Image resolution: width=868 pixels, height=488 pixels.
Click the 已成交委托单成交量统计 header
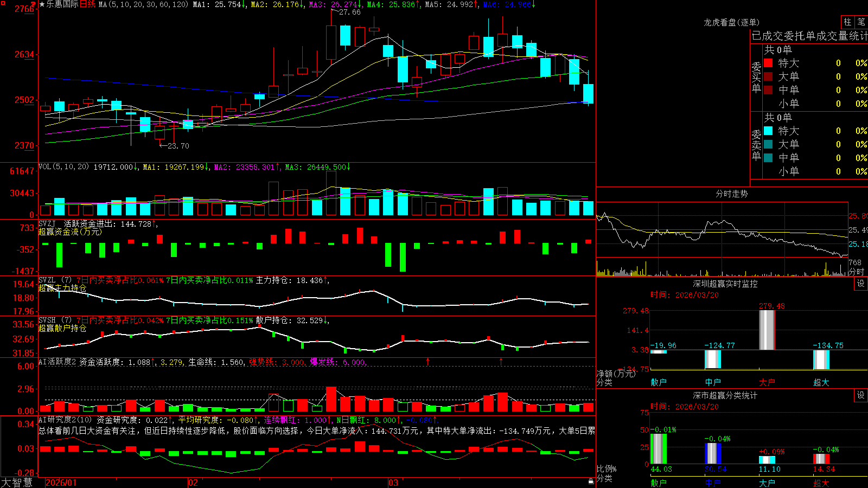click(x=809, y=36)
